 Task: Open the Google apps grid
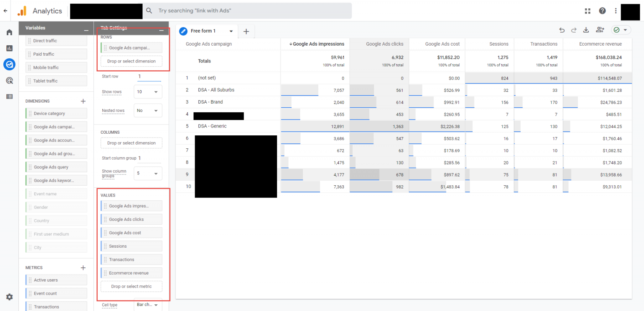[588, 11]
